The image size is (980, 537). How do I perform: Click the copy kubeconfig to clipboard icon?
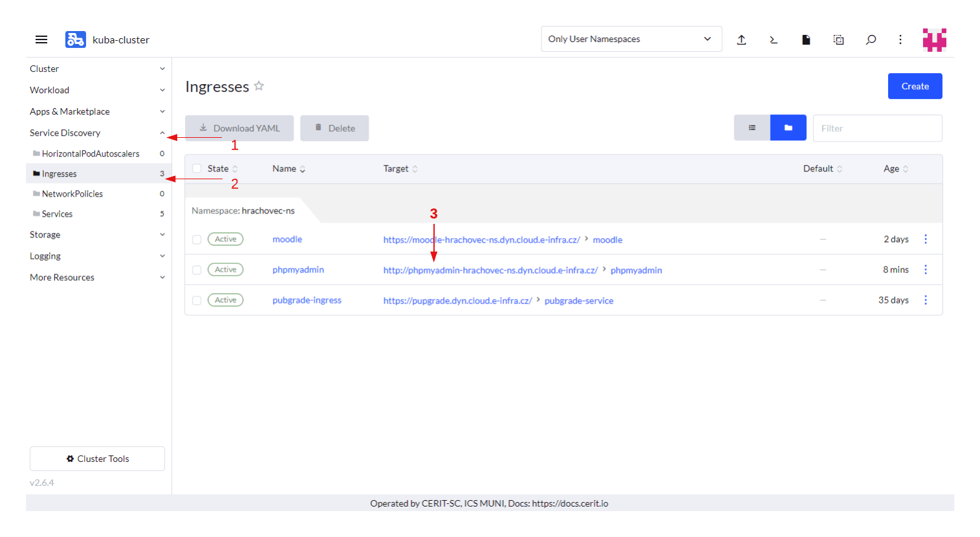838,39
